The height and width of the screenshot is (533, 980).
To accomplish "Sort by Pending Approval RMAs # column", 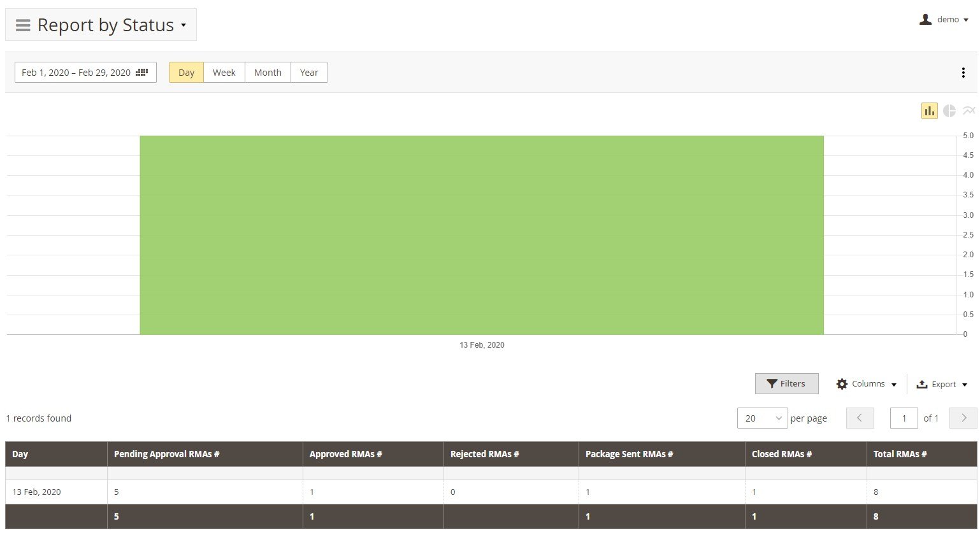I will coord(205,454).
